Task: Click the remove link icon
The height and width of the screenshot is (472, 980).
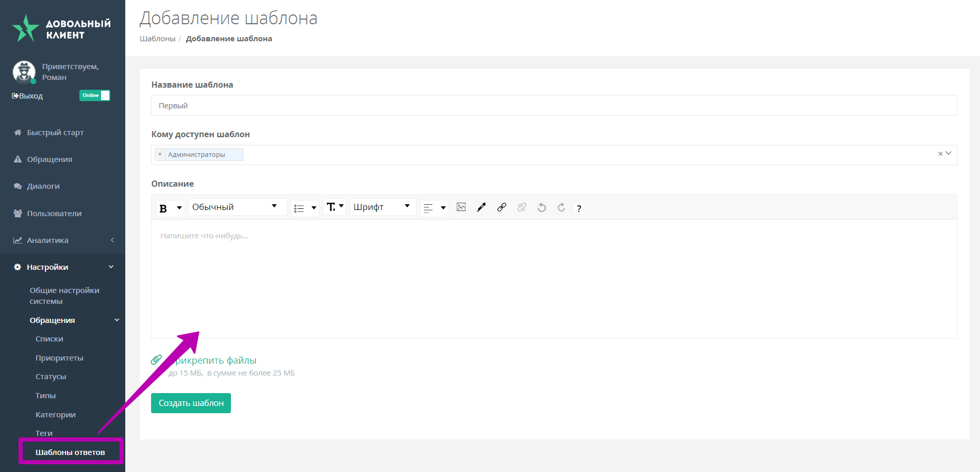Action: 522,207
